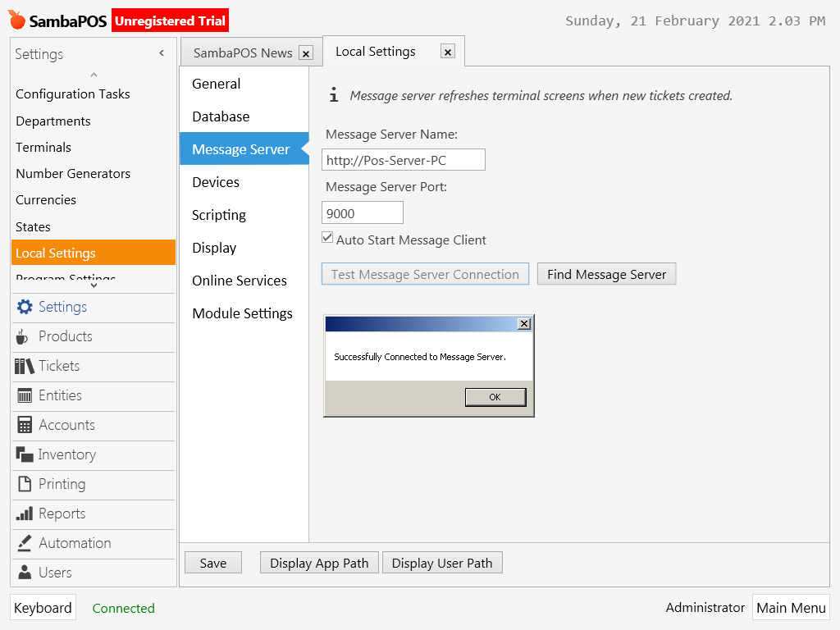
Task: Click the Inventory icon
Action: 25,454
